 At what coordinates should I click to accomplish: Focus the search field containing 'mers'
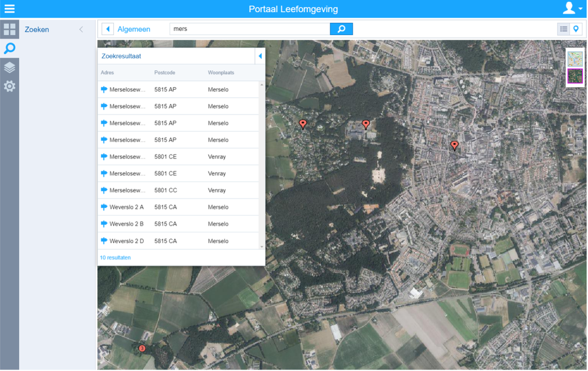point(250,29)
